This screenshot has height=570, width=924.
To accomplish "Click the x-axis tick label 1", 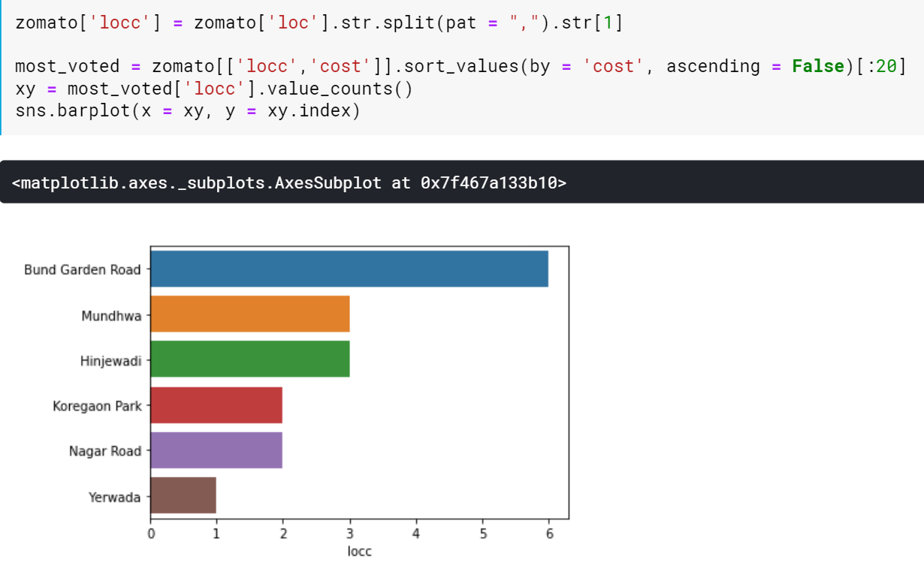I will pyautogui.click(x=216, y=534).
